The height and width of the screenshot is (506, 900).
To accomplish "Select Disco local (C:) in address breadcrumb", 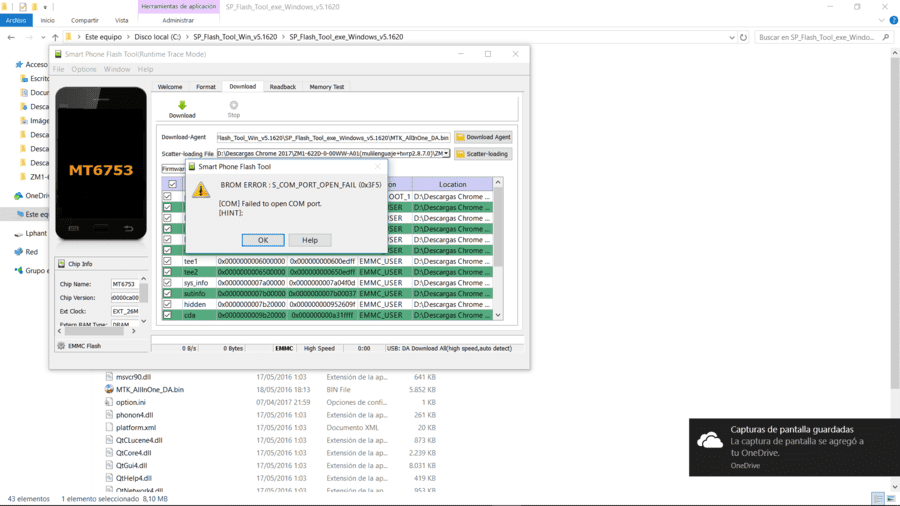I will [x=157, y=37].
